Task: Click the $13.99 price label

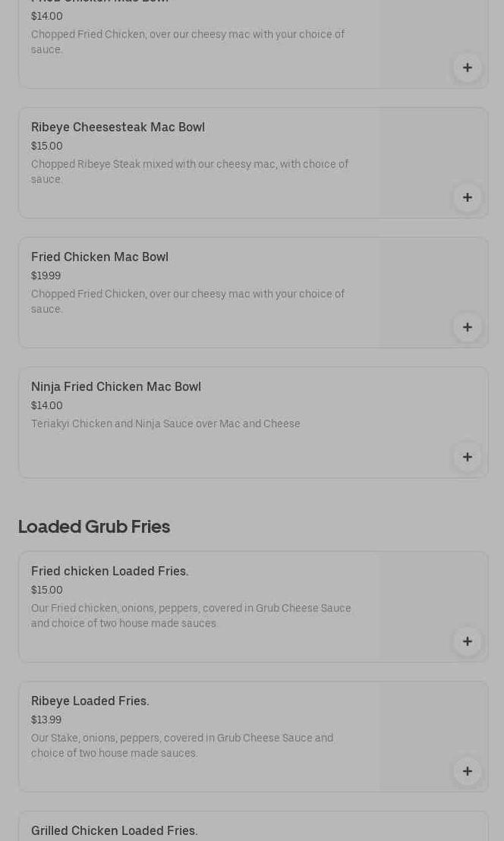Action: click(x=46, y=720)
